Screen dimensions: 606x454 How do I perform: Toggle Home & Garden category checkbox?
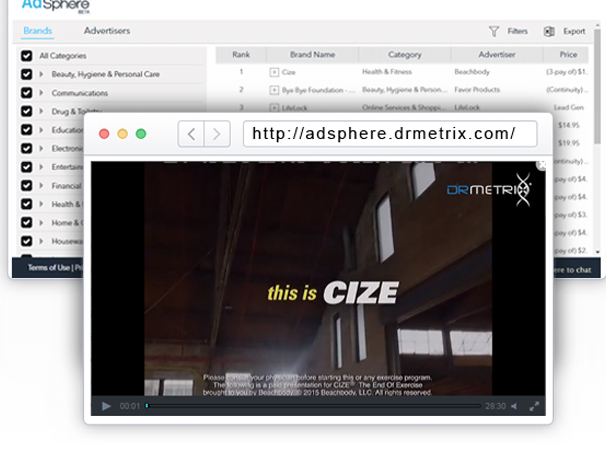tap(27, 223)
